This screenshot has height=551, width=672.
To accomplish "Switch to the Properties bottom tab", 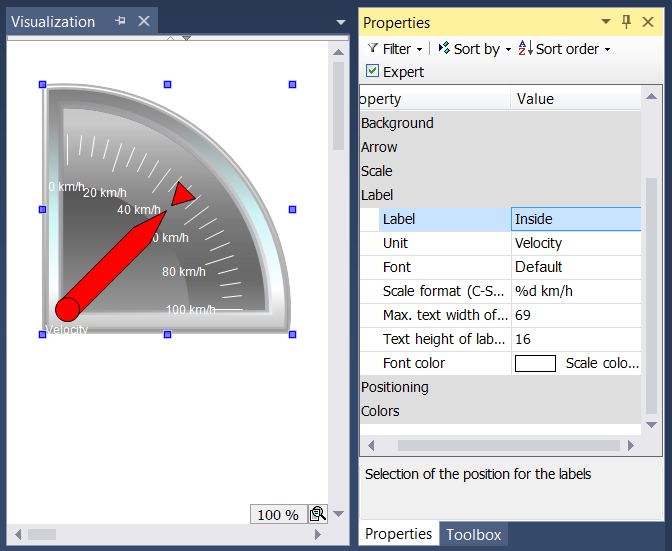I will click(399, 533).
